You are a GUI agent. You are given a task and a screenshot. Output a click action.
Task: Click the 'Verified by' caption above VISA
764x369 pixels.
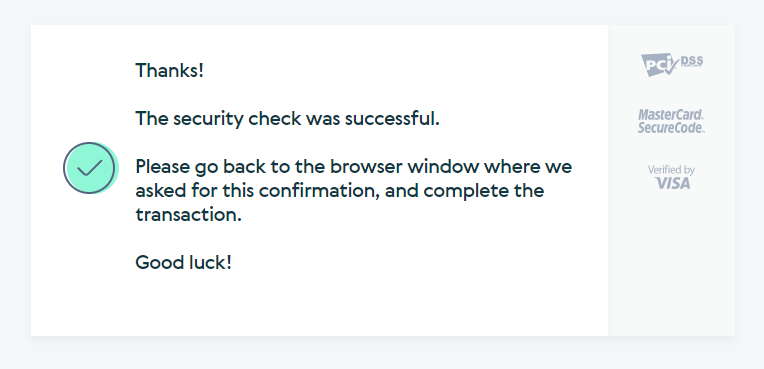pyautogui.click(x=671, y=170)
